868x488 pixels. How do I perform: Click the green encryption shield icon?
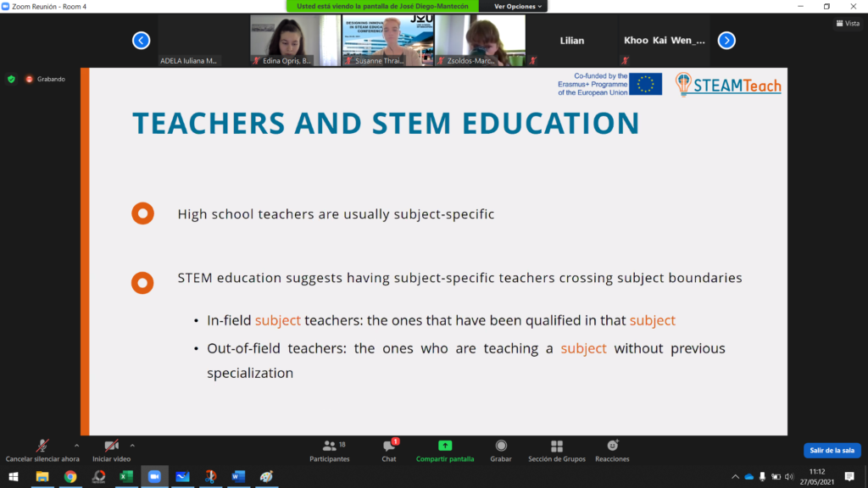point(11,79)
